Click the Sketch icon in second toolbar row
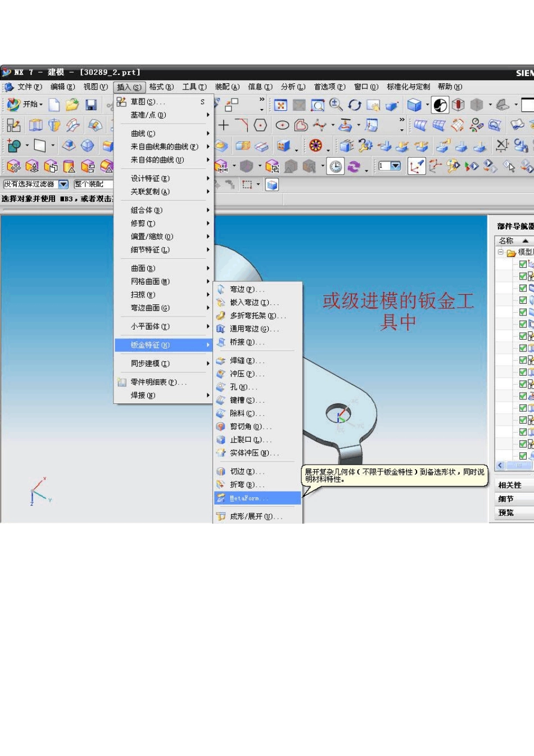The image size is (534, 756). [13, 125]
